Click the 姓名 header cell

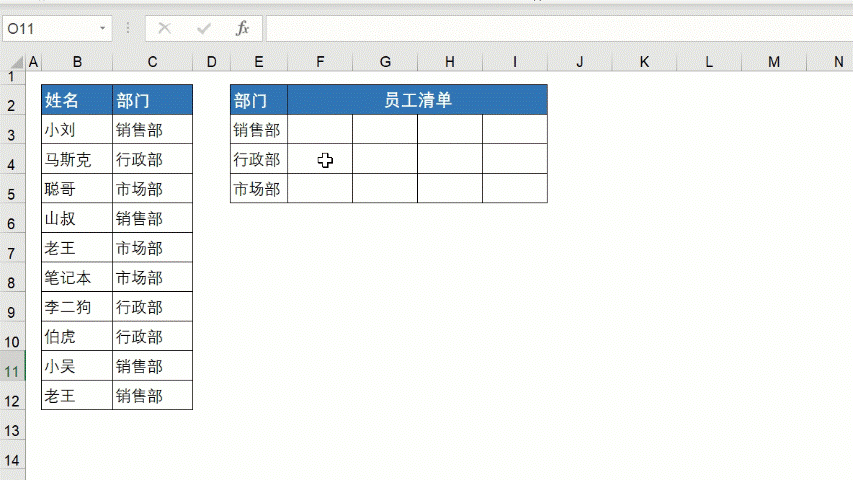coord(77,100)
